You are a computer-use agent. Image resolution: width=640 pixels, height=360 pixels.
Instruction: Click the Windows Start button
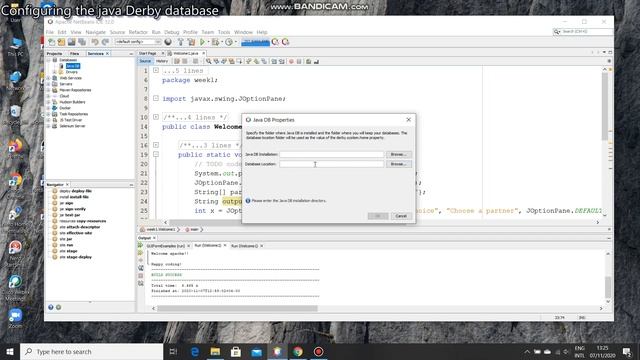click(10, 351)
